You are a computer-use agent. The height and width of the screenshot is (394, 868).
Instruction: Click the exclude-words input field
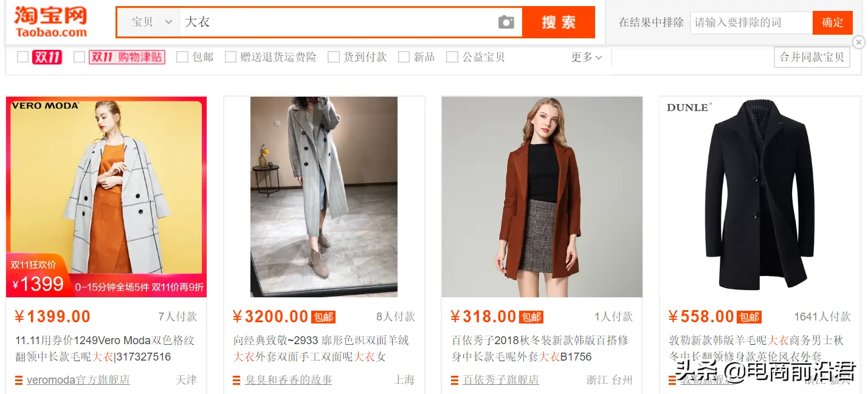pos(751,22)
